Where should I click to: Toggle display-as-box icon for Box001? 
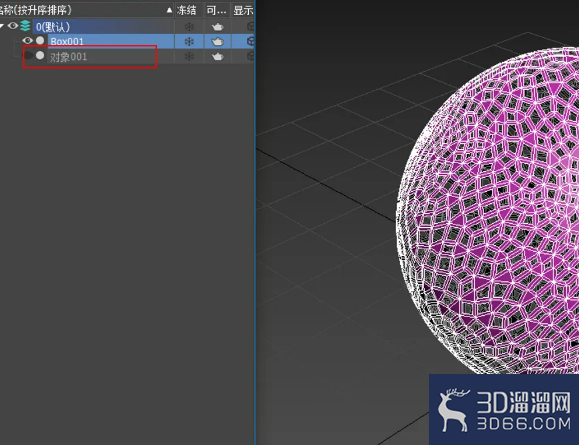[x=250, y=41]
